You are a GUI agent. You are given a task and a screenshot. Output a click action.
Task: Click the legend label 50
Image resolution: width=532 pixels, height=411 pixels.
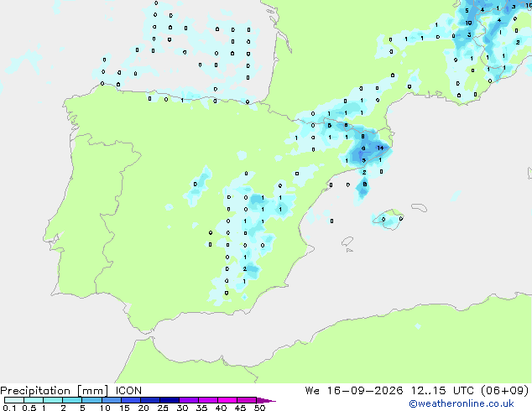coord(259,408)
